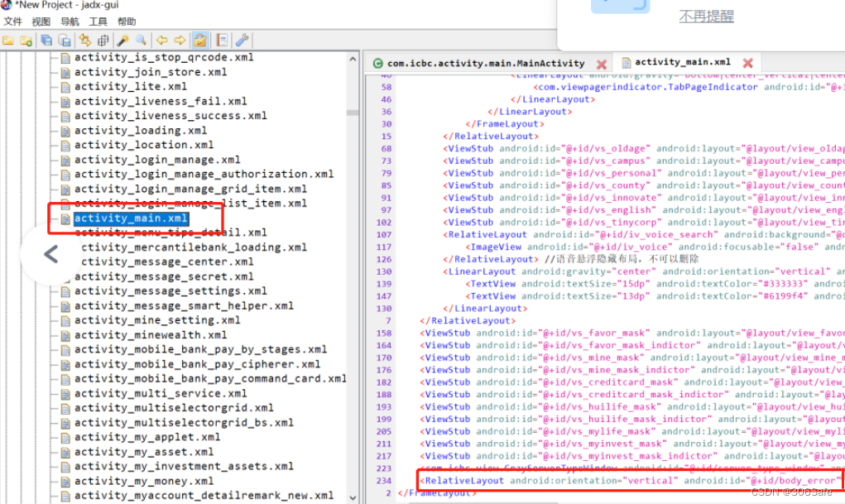
Task: Select activity_mobile_bank_pay_by_stages.xml in the tree
Action: [200, 349]
